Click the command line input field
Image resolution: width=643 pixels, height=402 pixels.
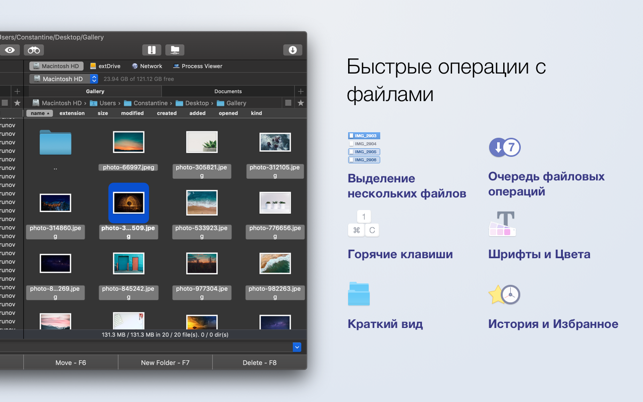pyautogui.click(x=146, y=347)
